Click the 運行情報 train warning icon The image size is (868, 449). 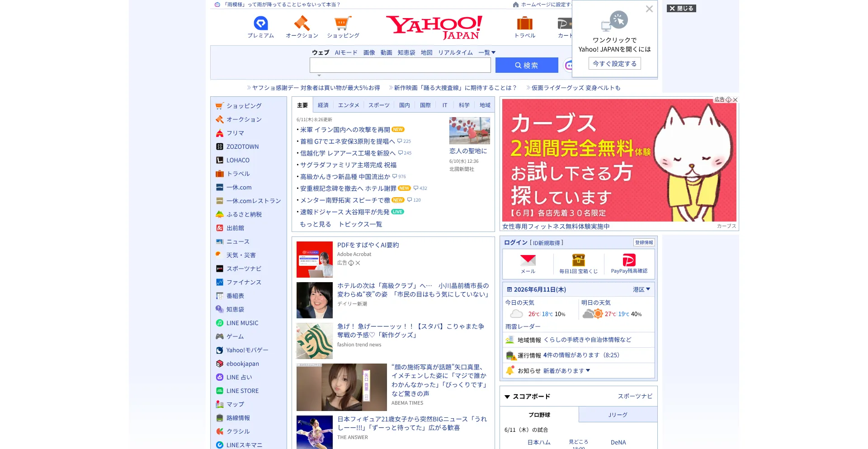511,355
